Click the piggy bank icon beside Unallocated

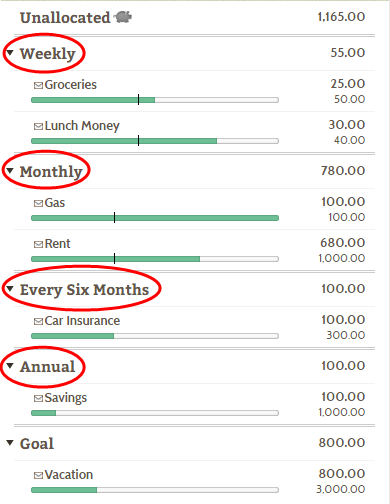123,17
